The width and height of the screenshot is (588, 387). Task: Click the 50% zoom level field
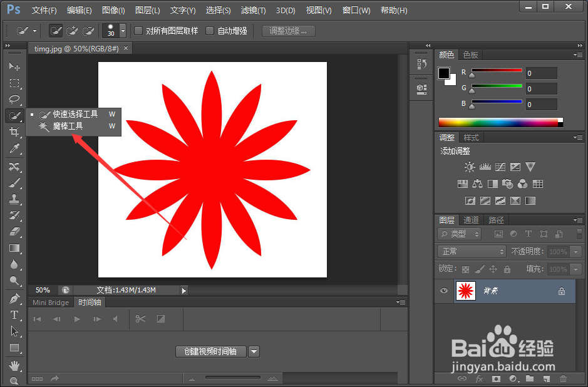point(43,291)
